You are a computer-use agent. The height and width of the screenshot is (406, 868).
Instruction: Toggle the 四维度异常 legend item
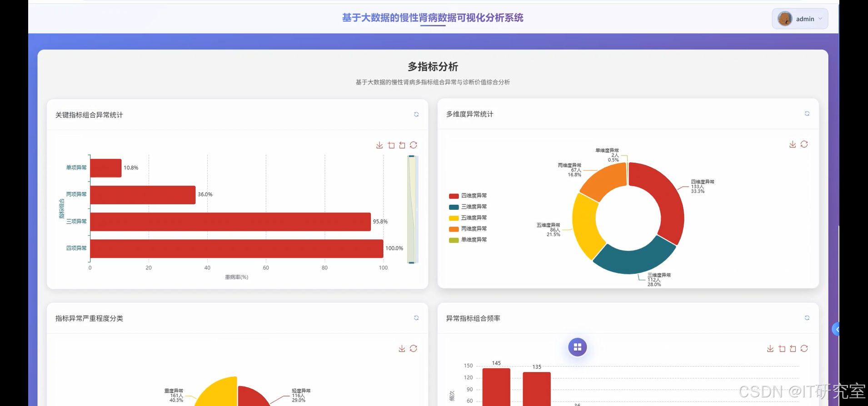(468, 196)
